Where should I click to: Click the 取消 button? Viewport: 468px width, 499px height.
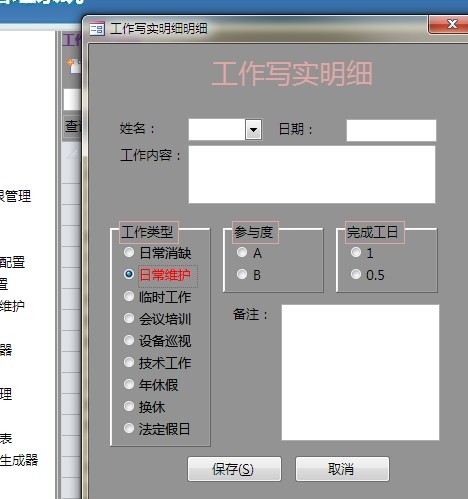click(342, 469)
